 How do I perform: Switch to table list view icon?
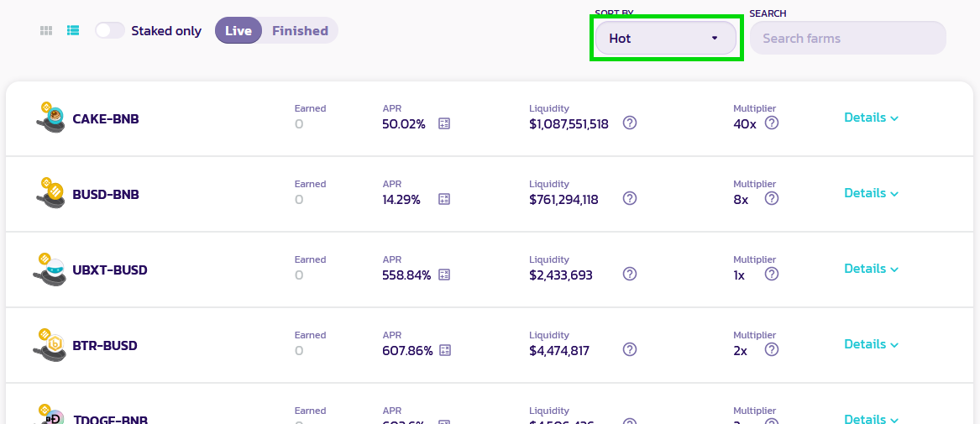(73, 30)
